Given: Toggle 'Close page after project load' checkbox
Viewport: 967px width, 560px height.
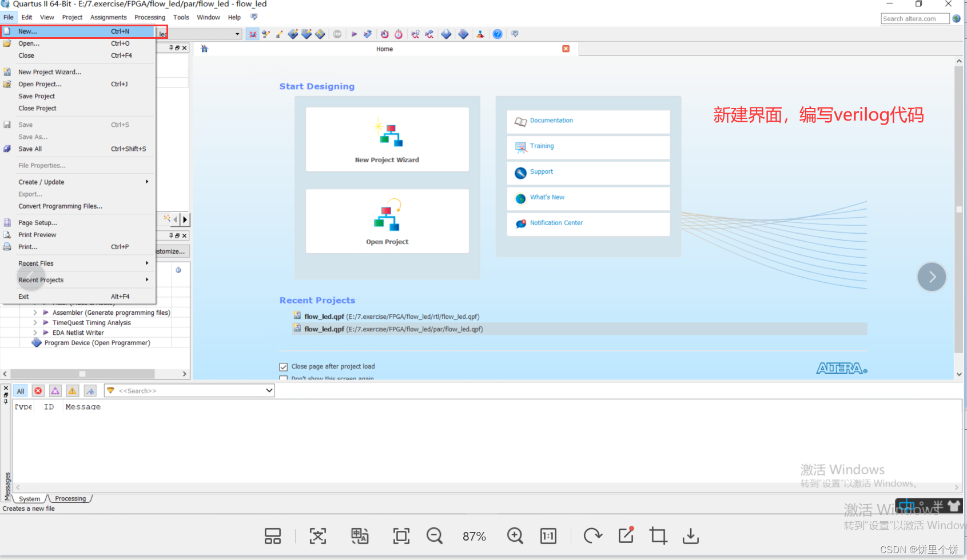Looking at the screenshot, I should [x=284, y=367].
